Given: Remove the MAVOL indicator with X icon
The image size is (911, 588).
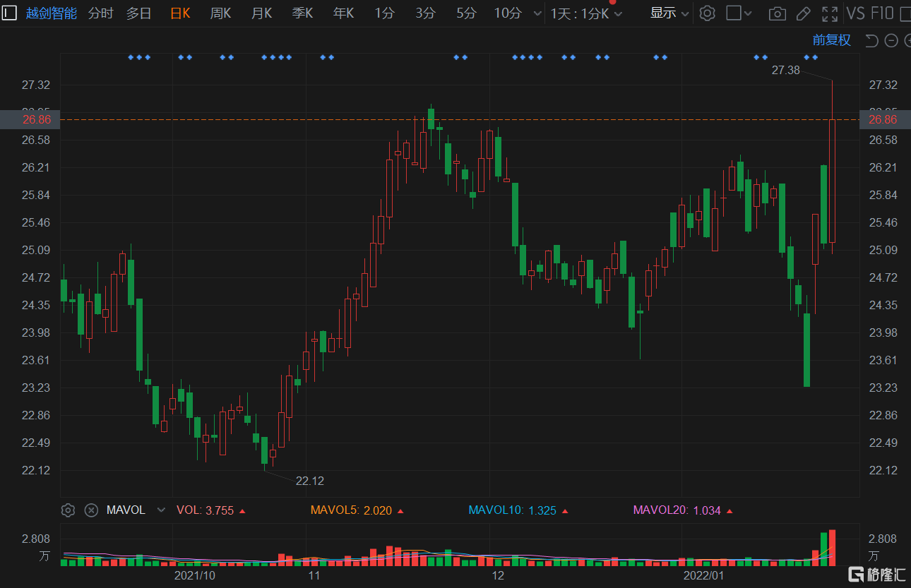Looking at the screenshot, I should point(91,510).
